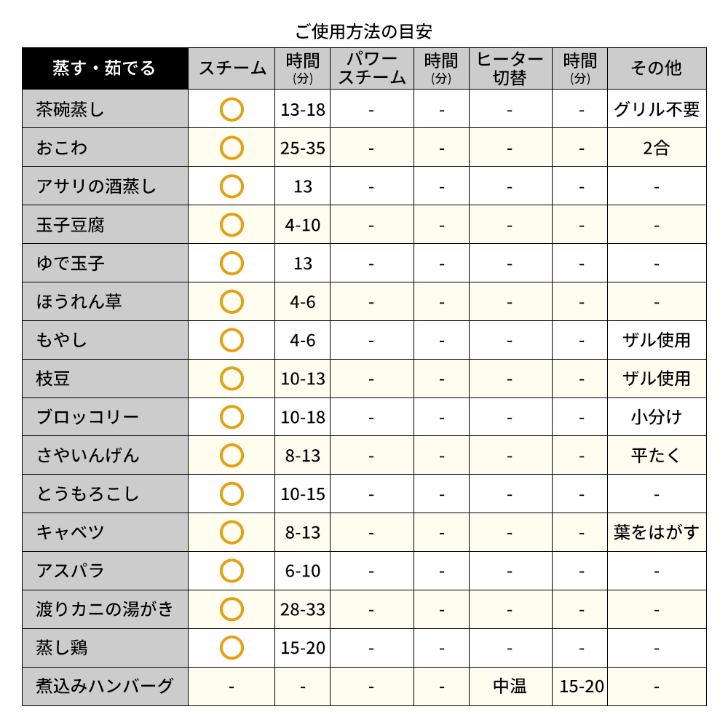This screenshot has height=728, width=728.
Task: Click the アサリの酒蒸し row label
Action: click(x=105, y=186)
